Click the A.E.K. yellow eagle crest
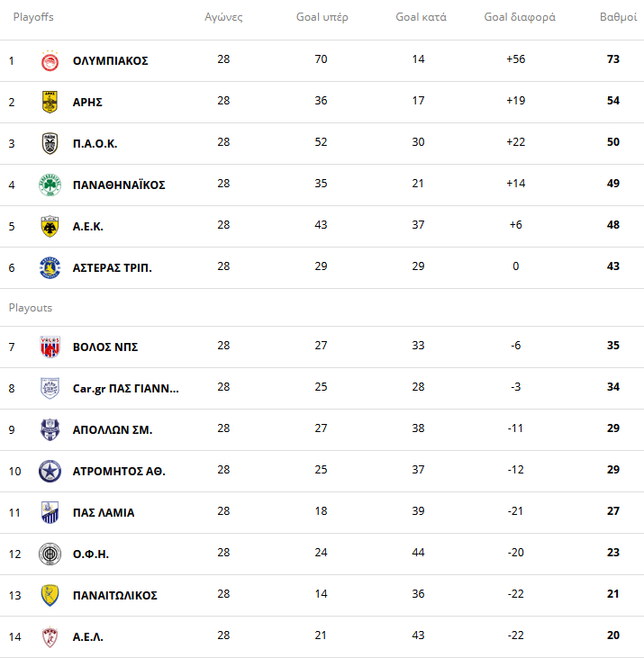The image size is (644, 658). click(50, 227)
